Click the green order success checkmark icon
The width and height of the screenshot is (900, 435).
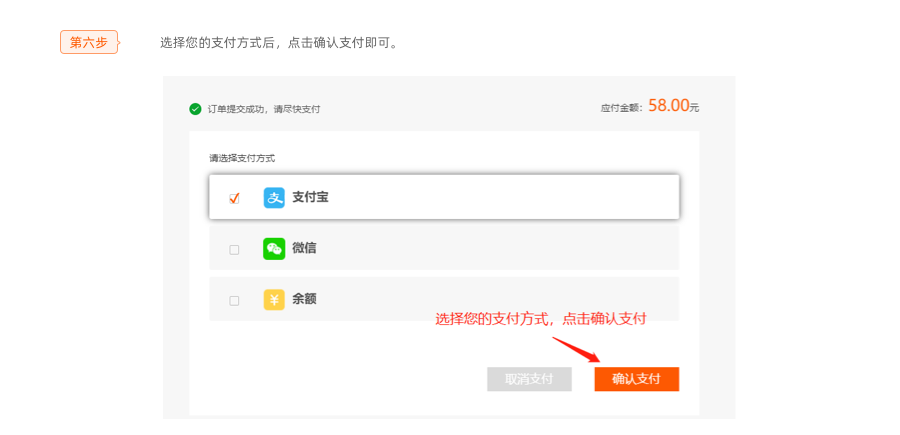195,109
